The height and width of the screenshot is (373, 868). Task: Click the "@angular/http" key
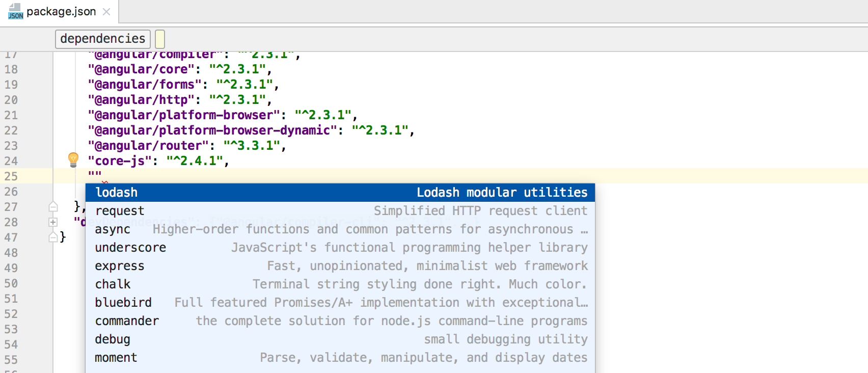pyautogui.click(x=141, y=100)
